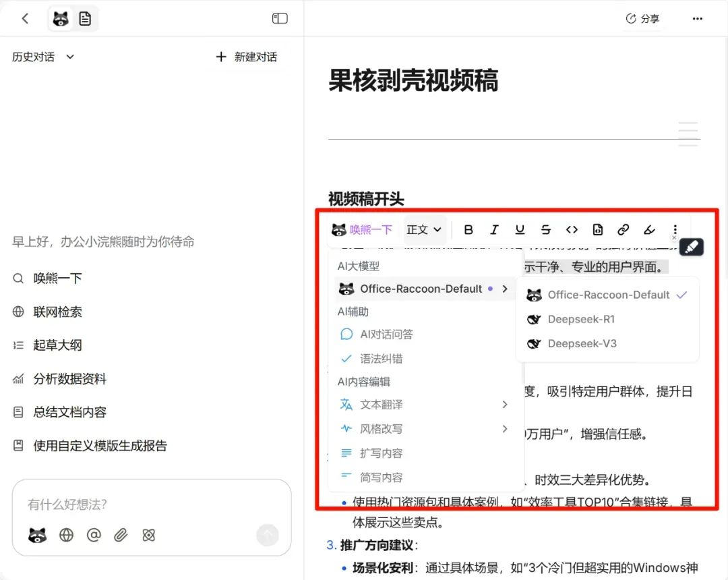The height and width of the screenshot is (580, 728).
Task: Apply underline formatting
Action: 520,230
